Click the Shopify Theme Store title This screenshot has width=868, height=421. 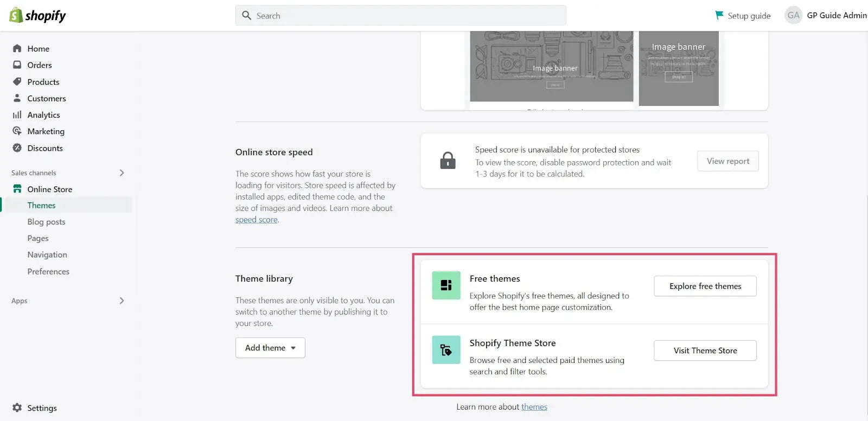(x=513, y=343)
